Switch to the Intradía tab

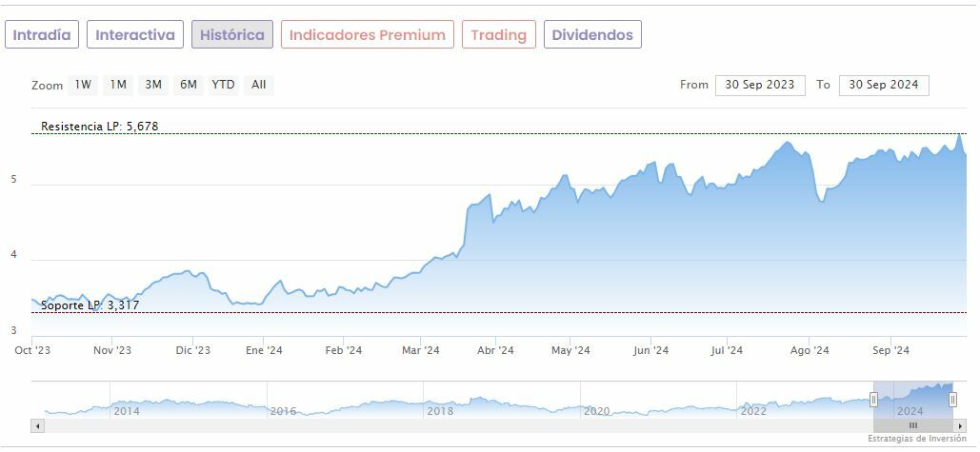point(42,35)
